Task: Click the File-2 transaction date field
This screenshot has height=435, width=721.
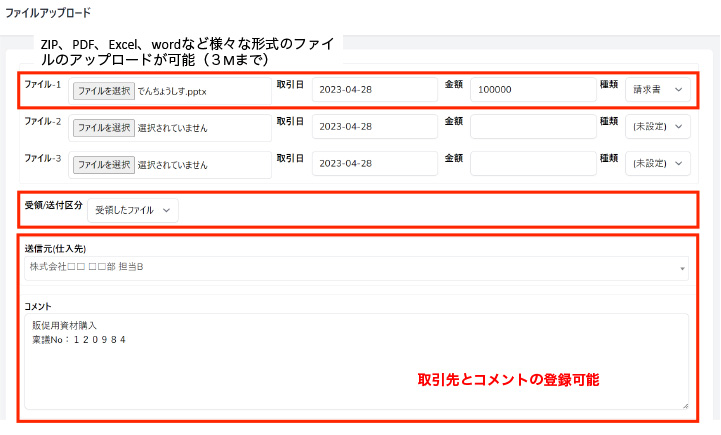Action: click(374, 127)
